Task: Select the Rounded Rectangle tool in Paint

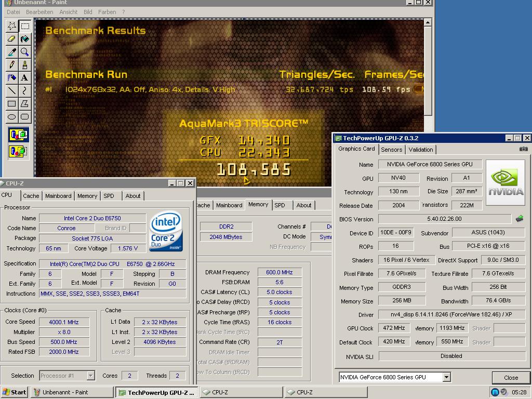Action: click(25, 117)
